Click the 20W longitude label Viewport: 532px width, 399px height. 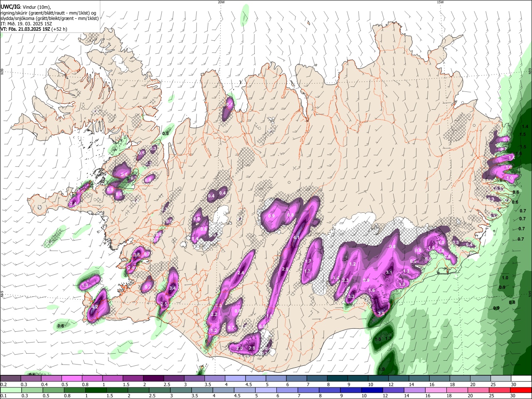221,2
